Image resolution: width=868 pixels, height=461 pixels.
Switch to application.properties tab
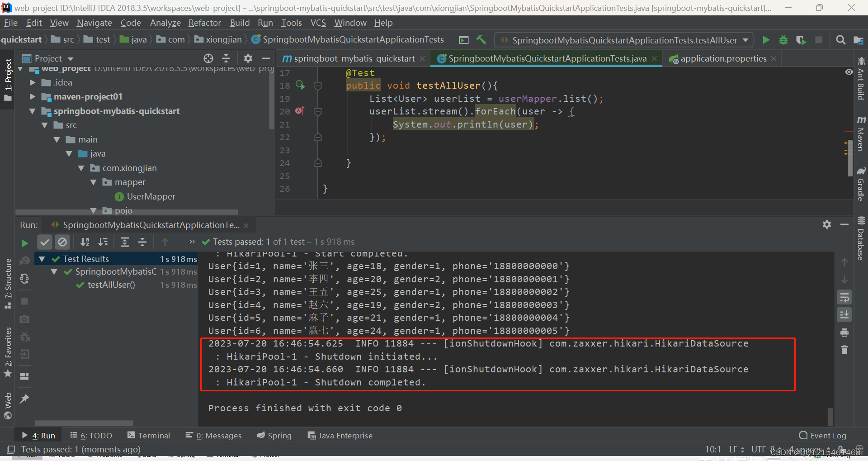[723, 58]
